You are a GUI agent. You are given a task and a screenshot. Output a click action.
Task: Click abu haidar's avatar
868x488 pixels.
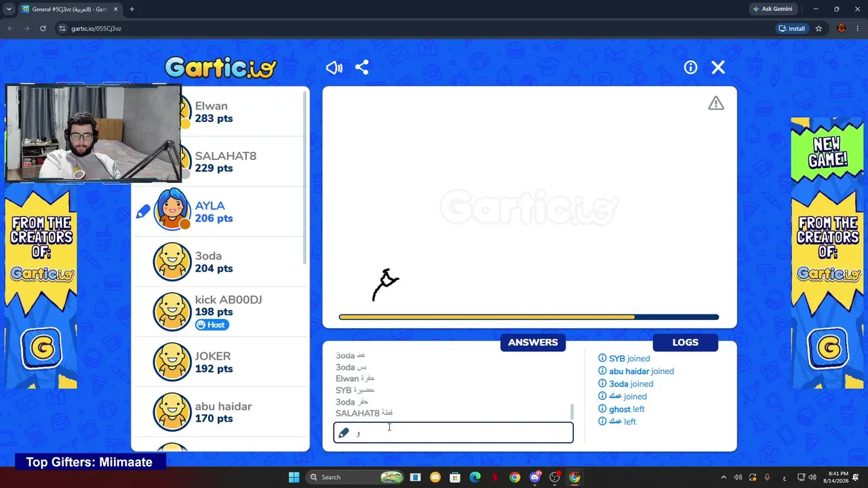point(172,412)
